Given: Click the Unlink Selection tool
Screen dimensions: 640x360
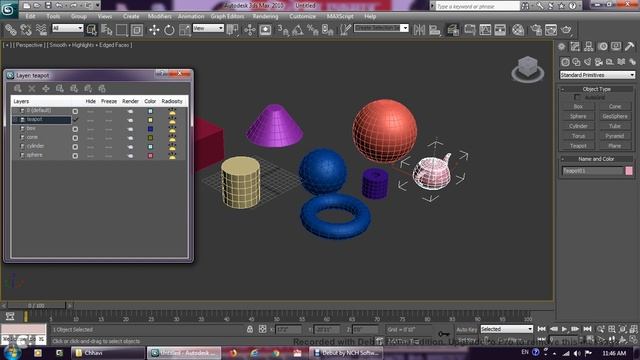Looking at the screenshot, I should coord(26,30).
